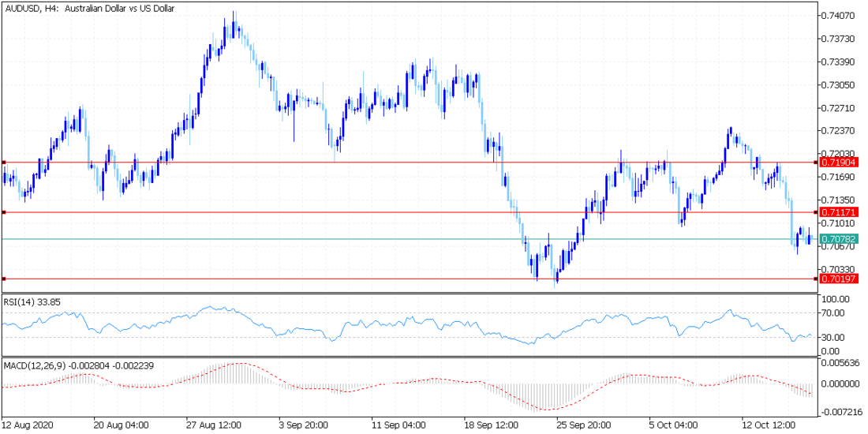Click the 18 Sep 12:00 time label
This screenshot has height=434, width=868.
point(492,425)
